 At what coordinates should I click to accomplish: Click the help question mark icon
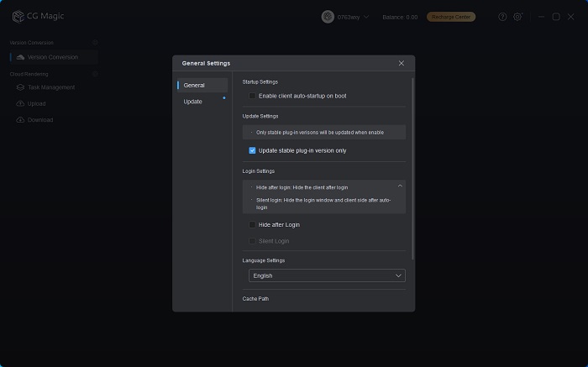pyautogui.click(x=502, y=17)
